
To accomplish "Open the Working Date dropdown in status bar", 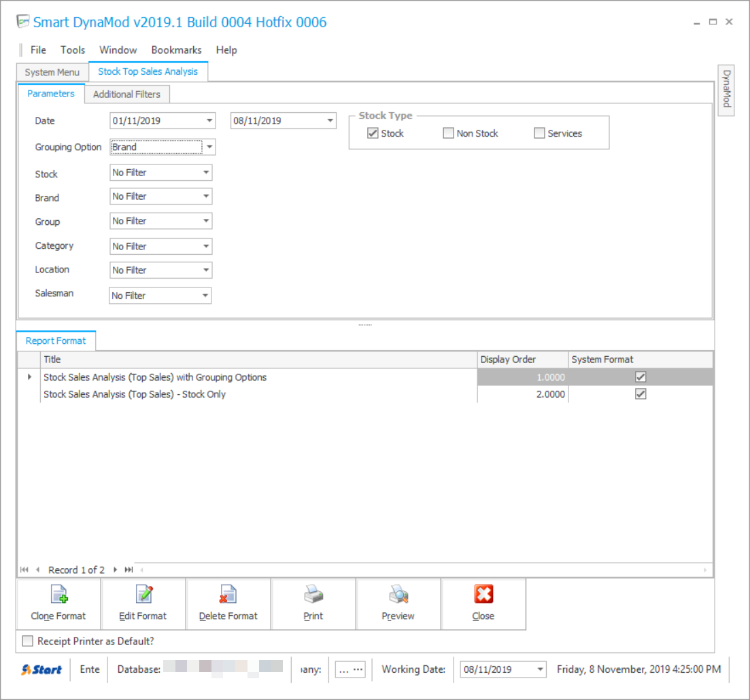I will point(540,669).
